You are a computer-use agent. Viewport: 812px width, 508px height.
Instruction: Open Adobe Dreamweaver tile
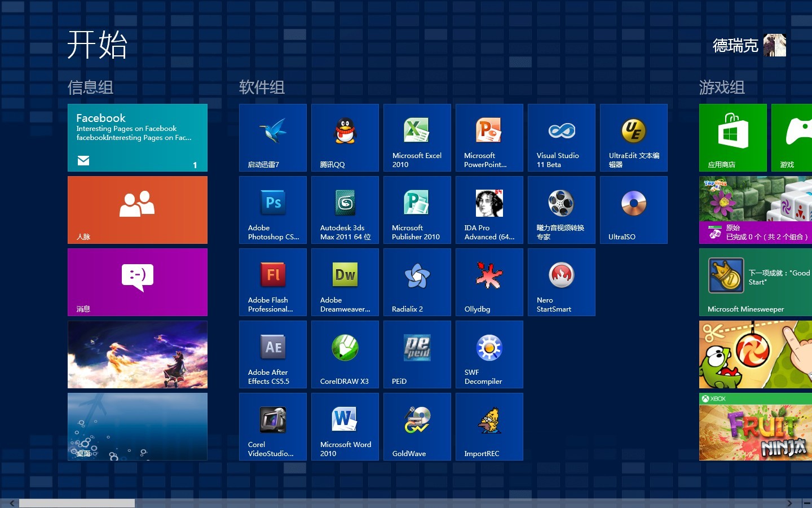tap(345, 282)
